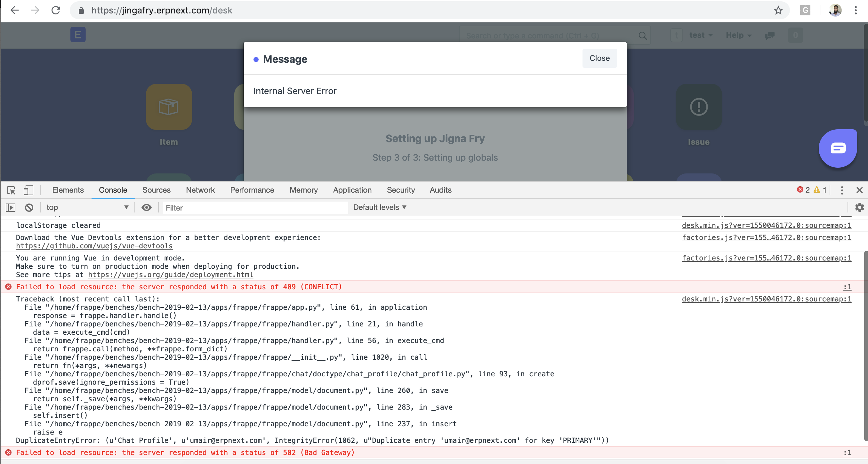Switch to the Audits tab
The image size is (868, 464).
click(440, 190)
